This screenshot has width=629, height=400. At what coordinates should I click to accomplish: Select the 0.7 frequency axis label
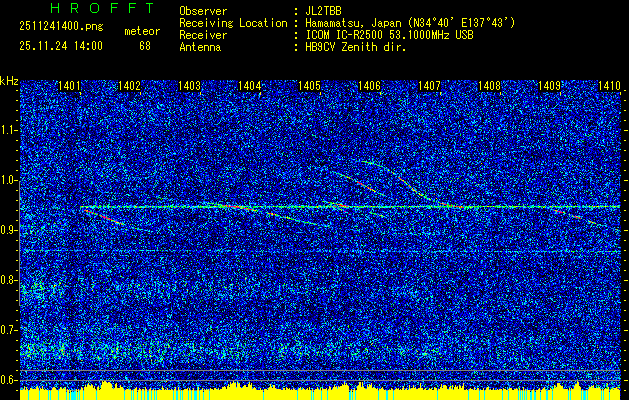coord(9,329)
